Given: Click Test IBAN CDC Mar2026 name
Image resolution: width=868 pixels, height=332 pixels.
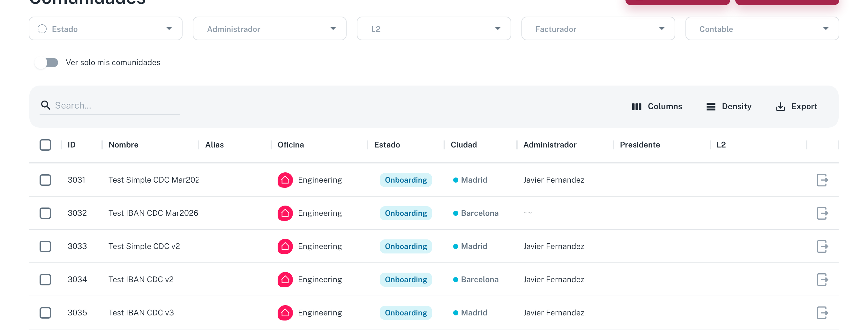Looking at the screenshot, I should click(153, 213).
